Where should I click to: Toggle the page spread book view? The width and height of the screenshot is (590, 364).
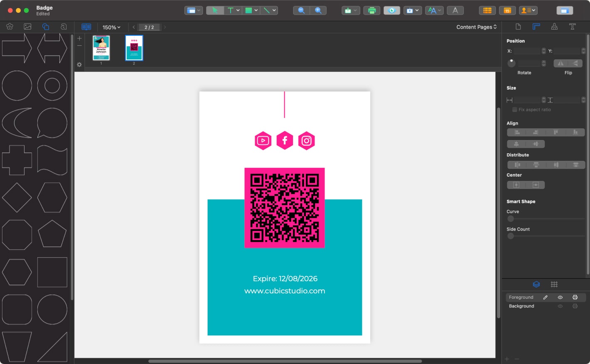(86, 27)
